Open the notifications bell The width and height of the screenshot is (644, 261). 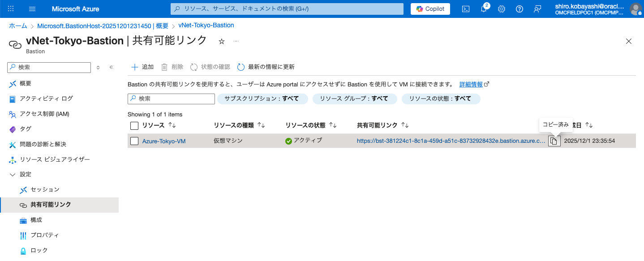tap(483, 9)
